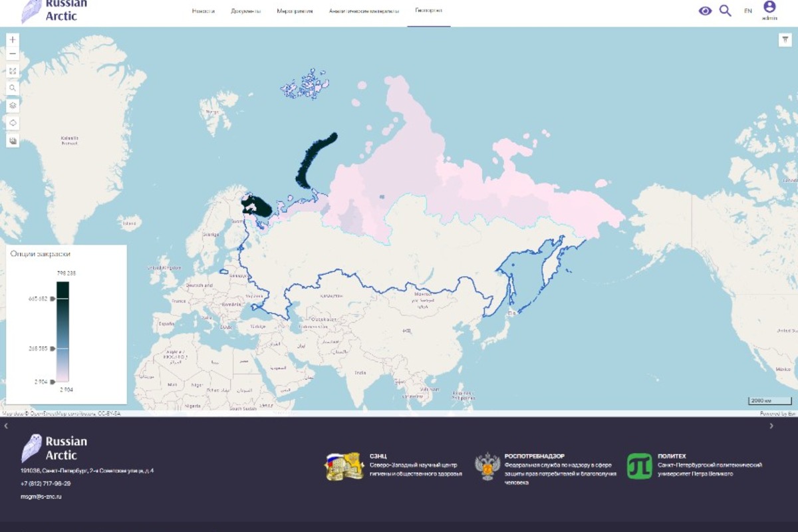Viewport: 798px width, 532px height.
Task: Open the map search tool
Action: coord(13,88)
